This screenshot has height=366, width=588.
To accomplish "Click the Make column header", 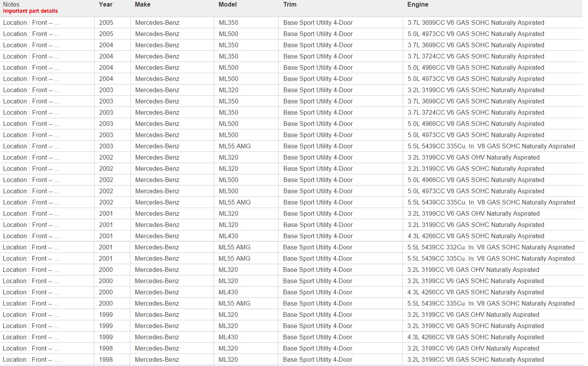I will tap(143, 5).
